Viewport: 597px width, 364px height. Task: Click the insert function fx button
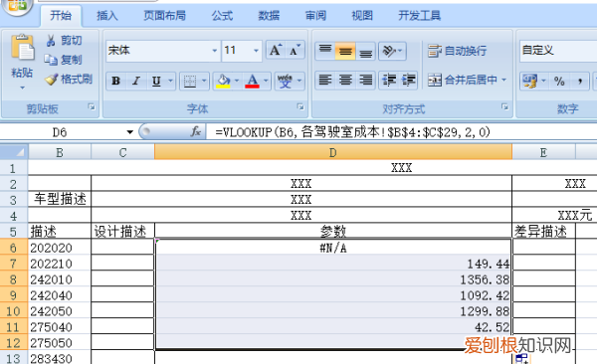196,132
